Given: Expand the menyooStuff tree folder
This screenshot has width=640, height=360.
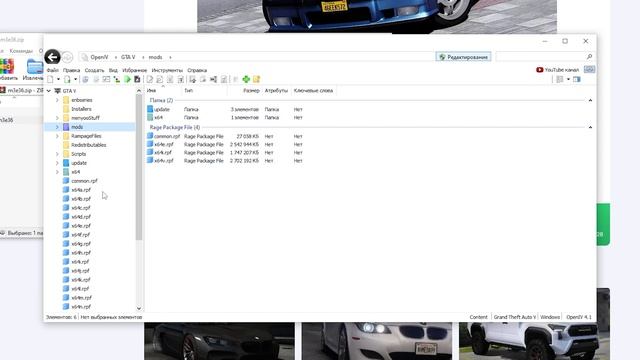Looking at the screenshot, I should (x=57, y=118).
